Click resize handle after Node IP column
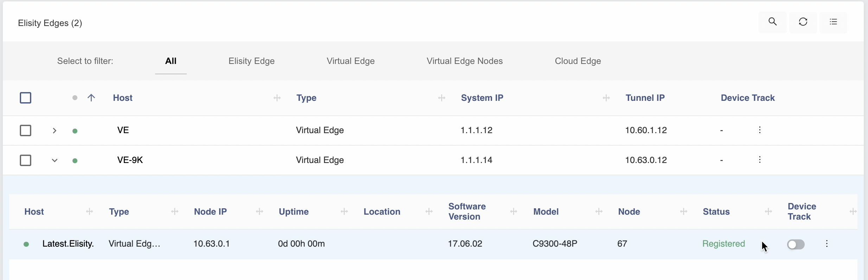The height and width of the screenshot is (280, 868). 260,211
